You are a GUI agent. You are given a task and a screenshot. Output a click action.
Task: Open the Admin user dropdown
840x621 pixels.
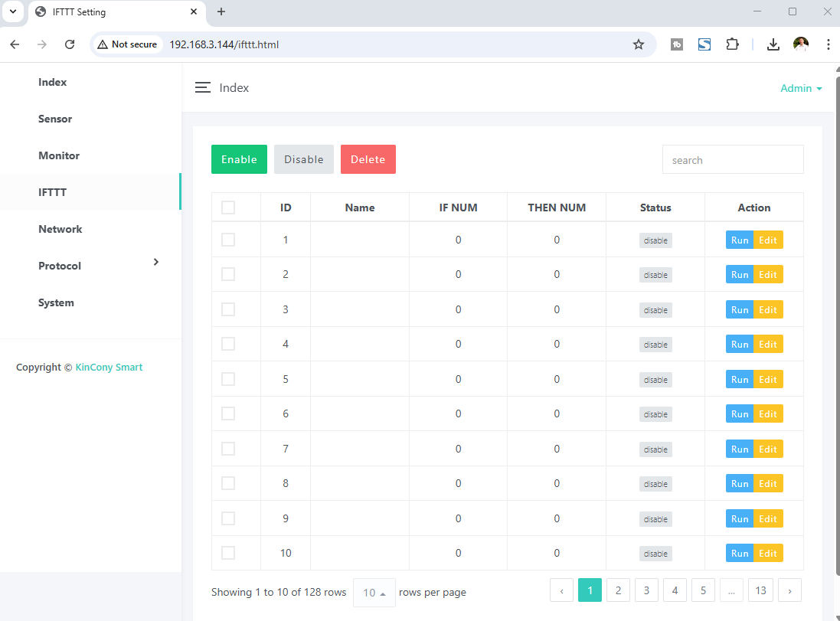coord(801,88)
